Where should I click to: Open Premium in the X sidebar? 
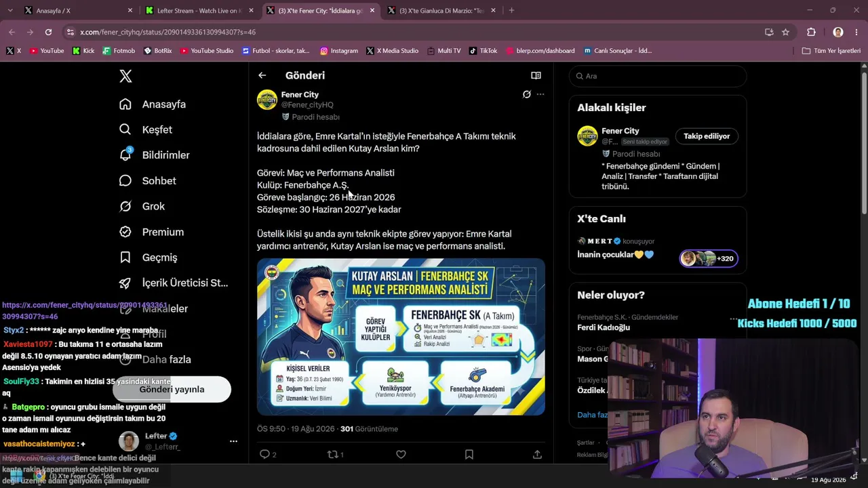coord(152,232)
